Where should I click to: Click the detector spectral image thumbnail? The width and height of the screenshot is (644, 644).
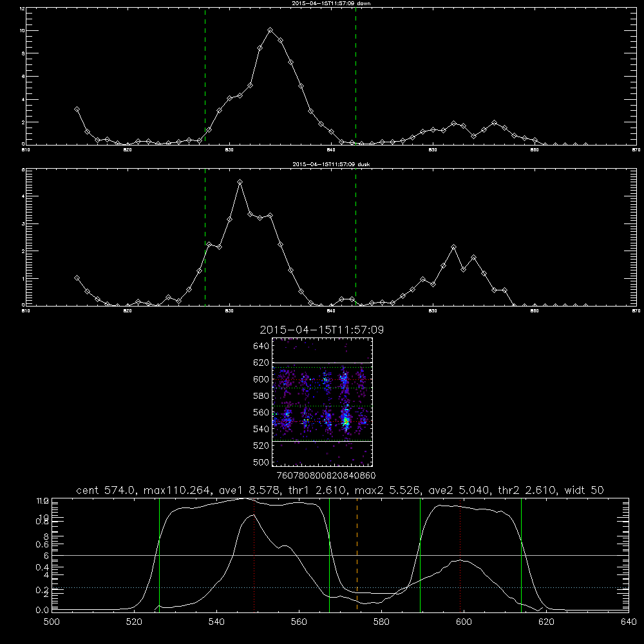[322, 402]
